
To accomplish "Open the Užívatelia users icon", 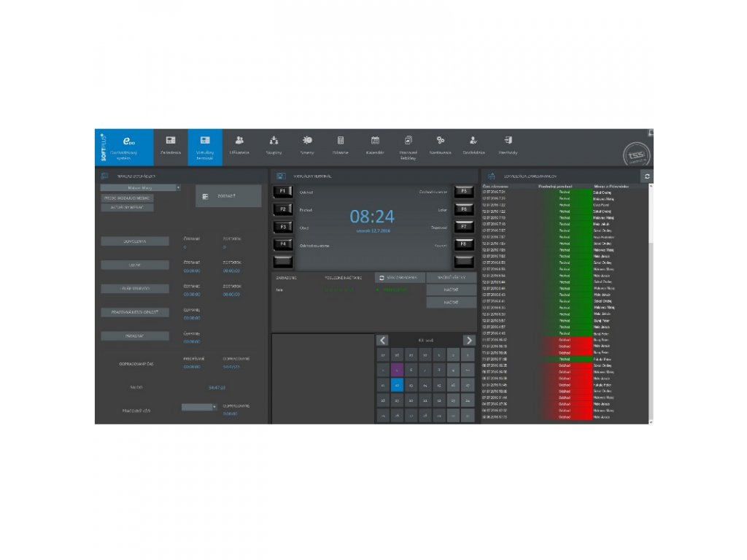I will [239, 146].
